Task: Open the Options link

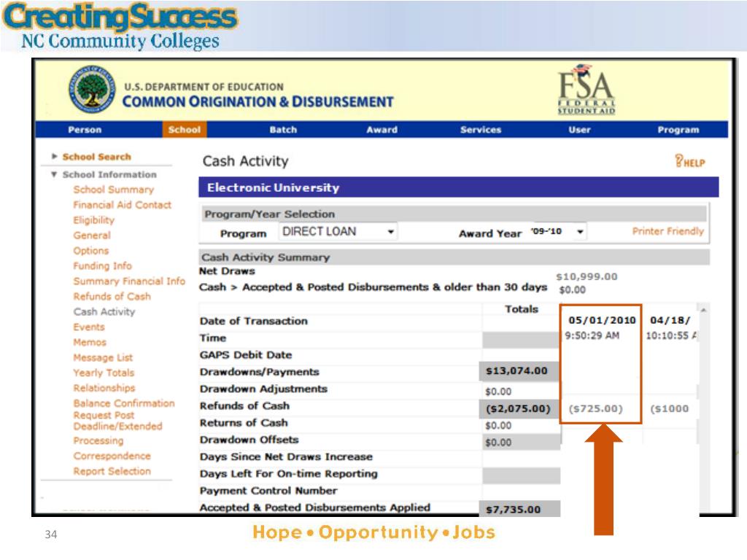Action: pos(91,251)
